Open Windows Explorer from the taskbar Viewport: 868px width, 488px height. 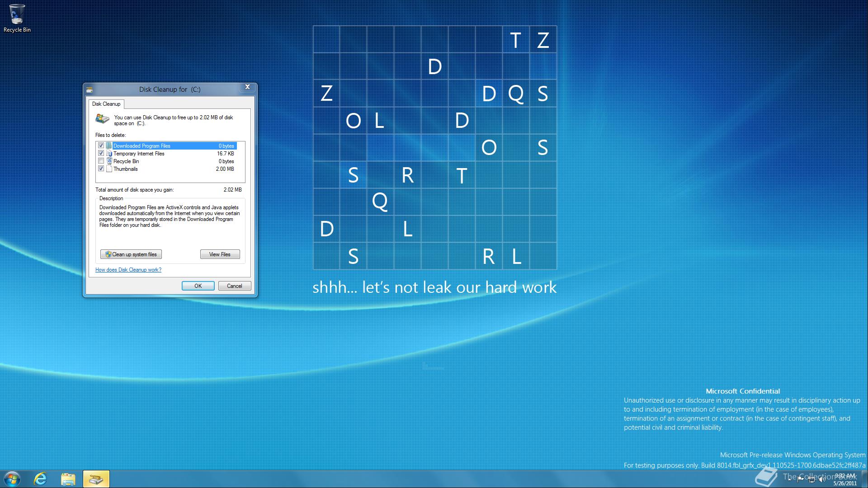click(68, 479)
